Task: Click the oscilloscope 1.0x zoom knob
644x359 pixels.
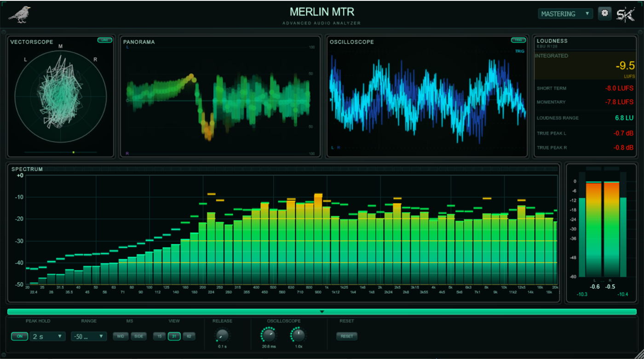Action: [x=298, y=335]
